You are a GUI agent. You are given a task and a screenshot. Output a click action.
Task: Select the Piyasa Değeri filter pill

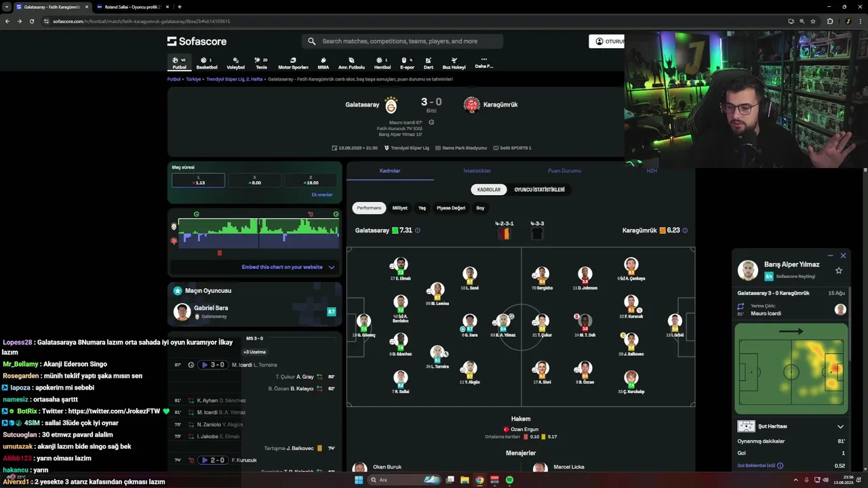(x=451, y=208)
